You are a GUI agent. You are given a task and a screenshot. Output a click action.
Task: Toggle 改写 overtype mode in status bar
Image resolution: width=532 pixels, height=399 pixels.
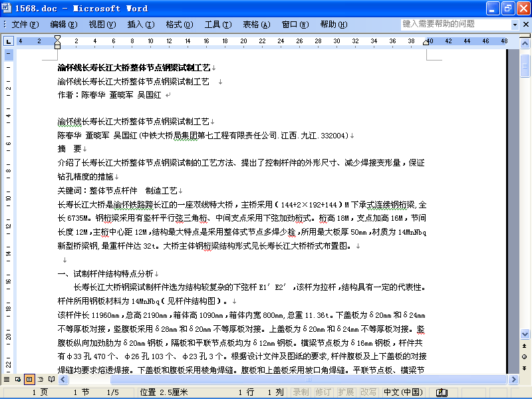[368, 392]
